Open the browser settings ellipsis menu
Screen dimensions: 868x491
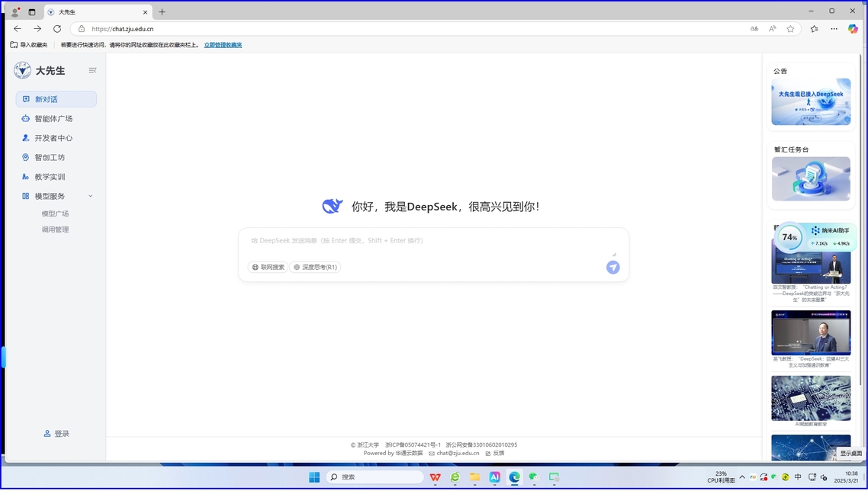(834, 29)
